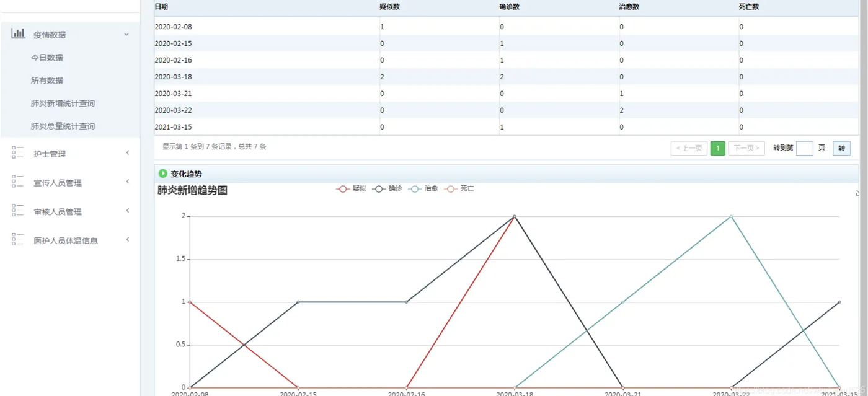
Task: Toggle the 疑似 legend series
Action: point(351,188)
